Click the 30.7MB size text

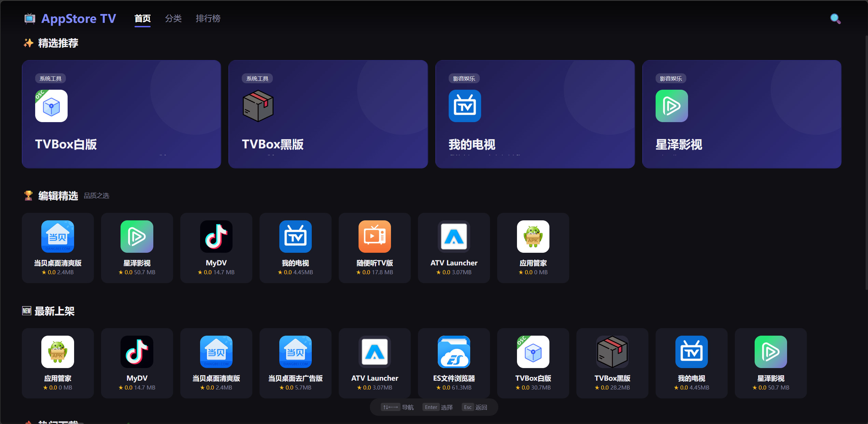[541, 388]
